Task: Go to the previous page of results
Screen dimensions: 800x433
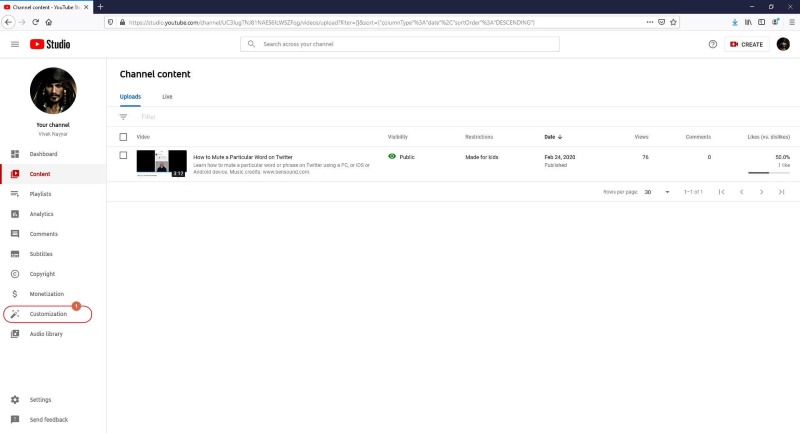Action: 741,192
